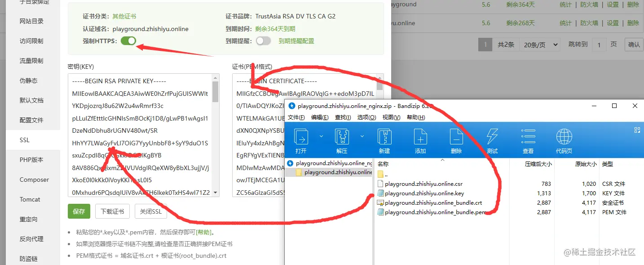644x265 pixels.
Task: Open the 到期提醒配置 link
Action: coord(296,41)
